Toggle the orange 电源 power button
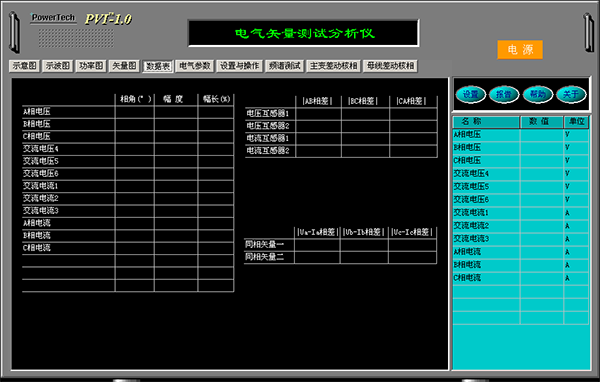This screenshot has height=382, width=600. point(520,49)
